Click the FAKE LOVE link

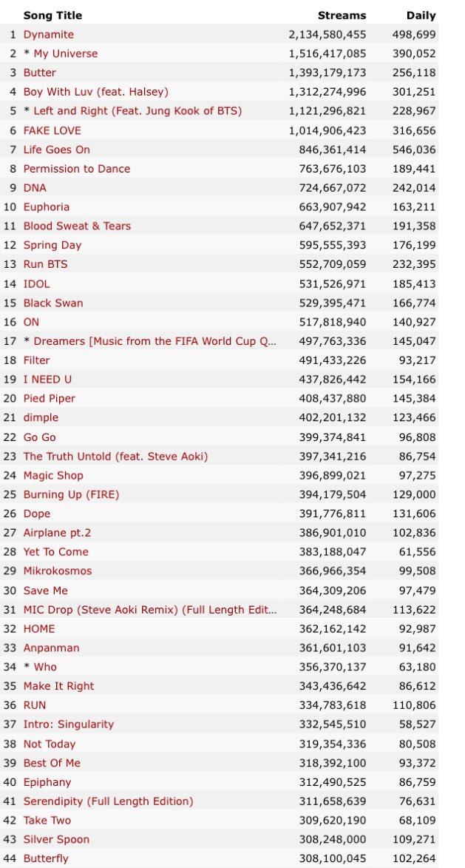(54, 130)
